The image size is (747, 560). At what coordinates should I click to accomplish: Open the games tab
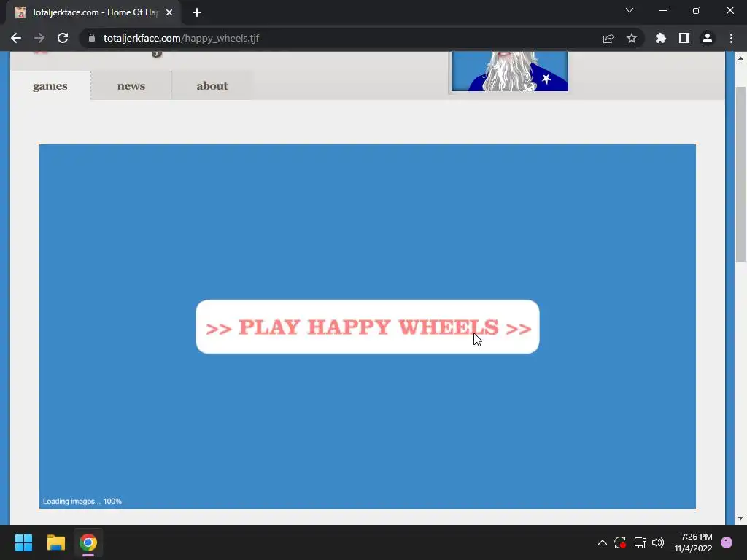pos(50,86)
